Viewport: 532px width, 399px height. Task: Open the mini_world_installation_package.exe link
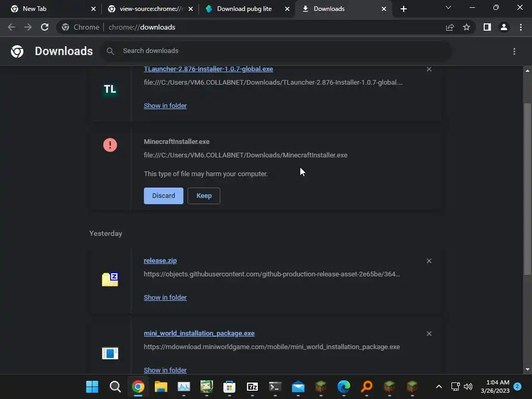199,333
